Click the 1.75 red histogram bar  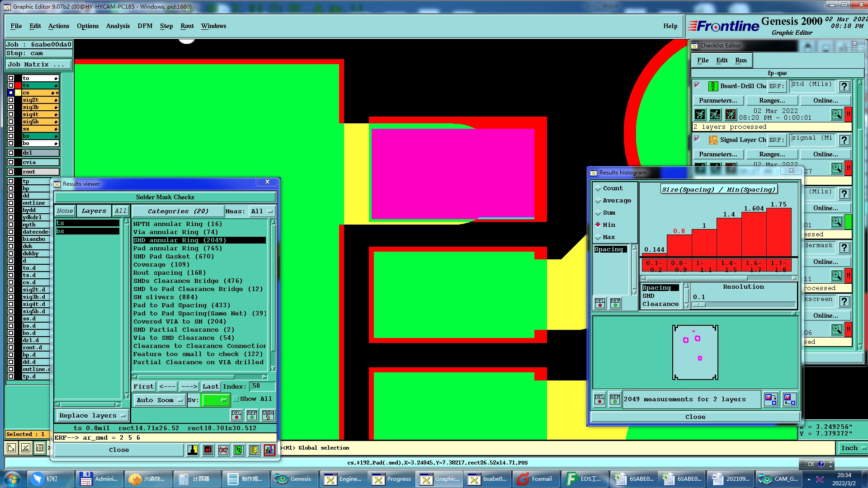pyautogui.click(x=779, y=232)
